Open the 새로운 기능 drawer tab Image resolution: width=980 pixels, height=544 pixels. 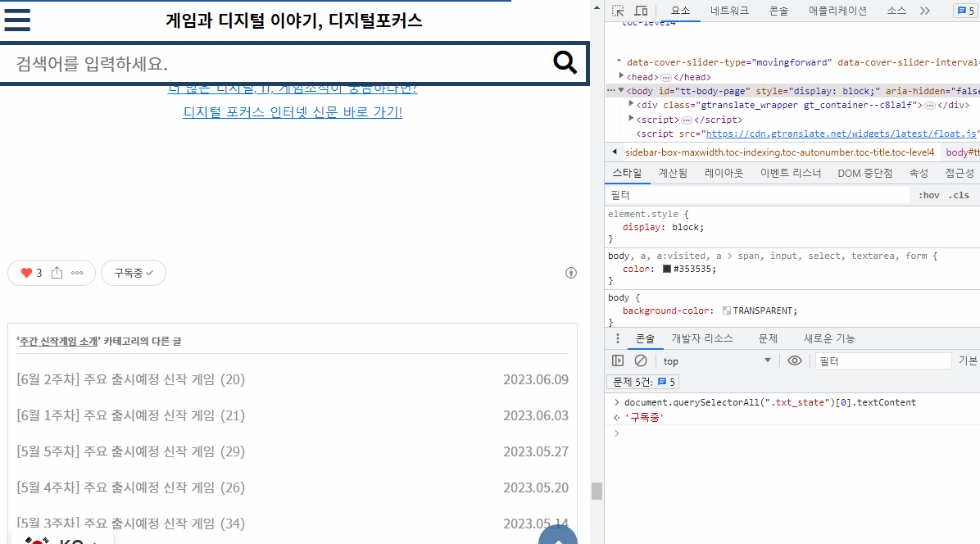pyautogui.click(x=828, y=338)
